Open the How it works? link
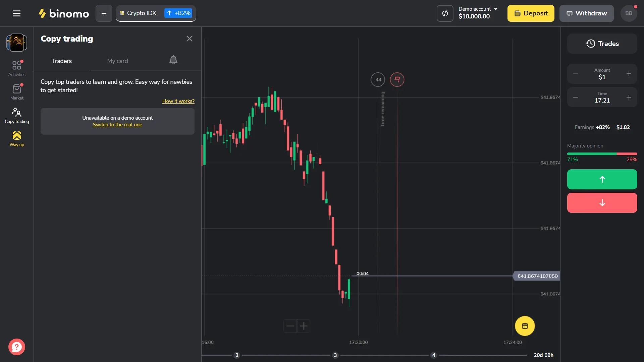Viewport: 644px width, 362px height. tap(178, 101)
